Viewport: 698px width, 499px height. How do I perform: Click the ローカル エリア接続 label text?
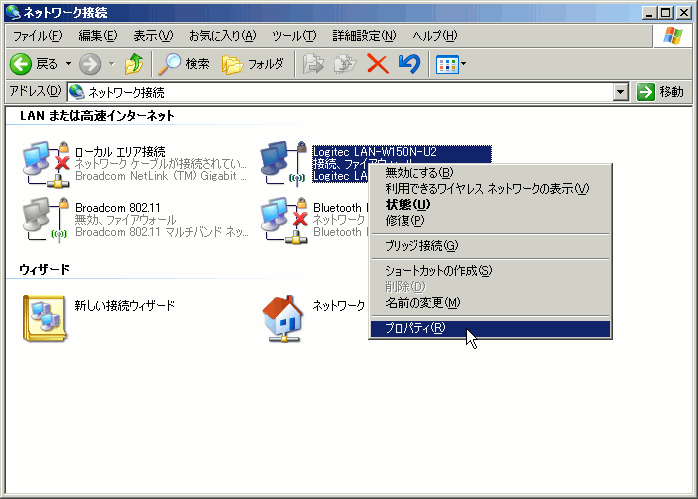120,152
